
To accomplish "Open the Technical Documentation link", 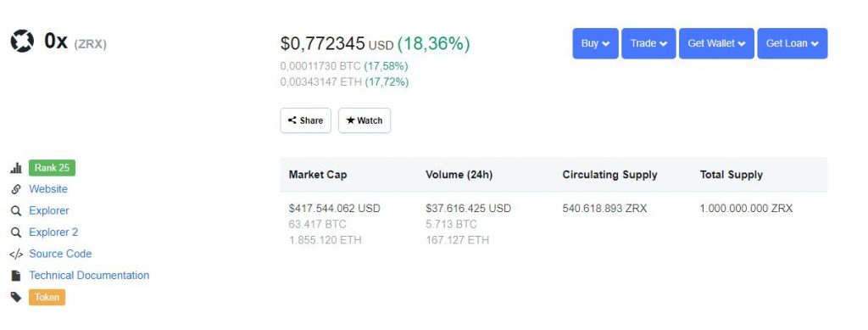I will pos(89,275).
